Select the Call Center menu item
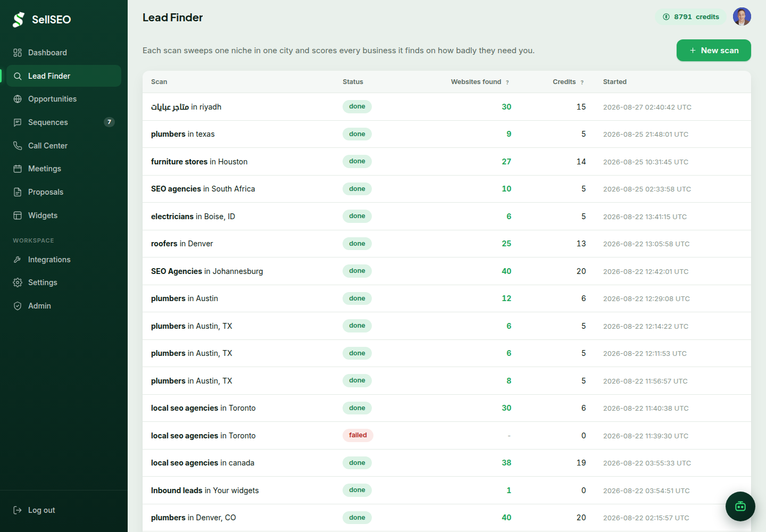 click(x=64, y=146)
